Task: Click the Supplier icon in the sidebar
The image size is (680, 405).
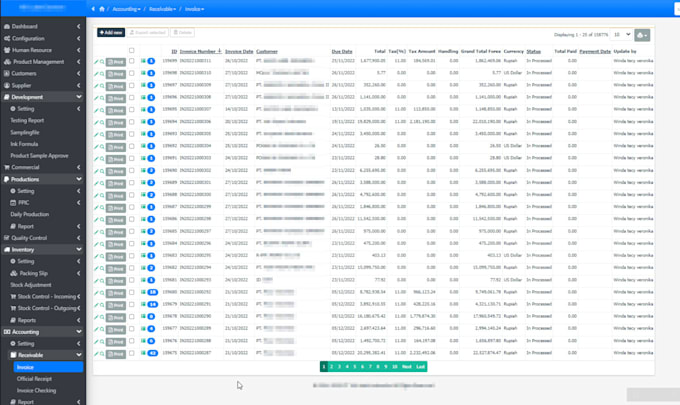Action: coord(7,85)
